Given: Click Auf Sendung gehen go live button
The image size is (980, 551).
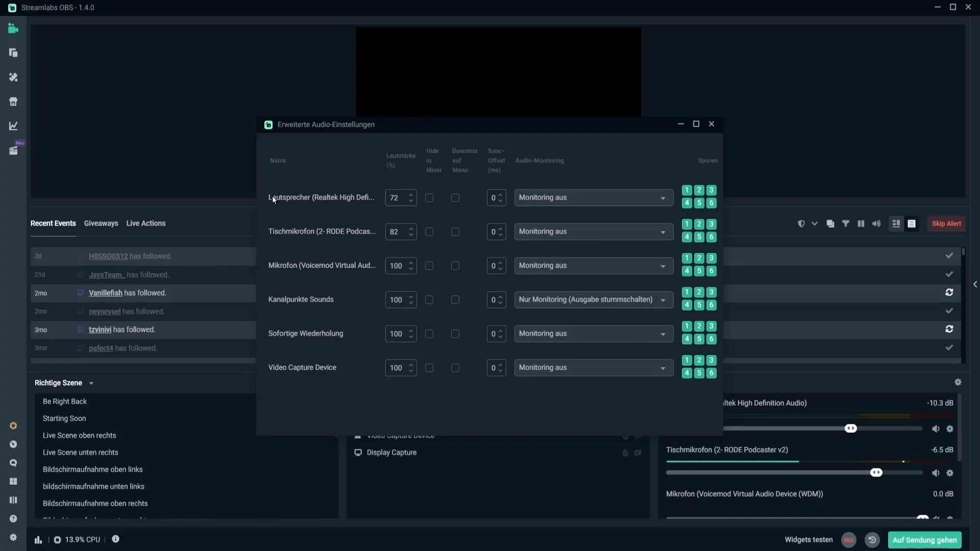Looking at the screenshot, I should pos(925,540).
